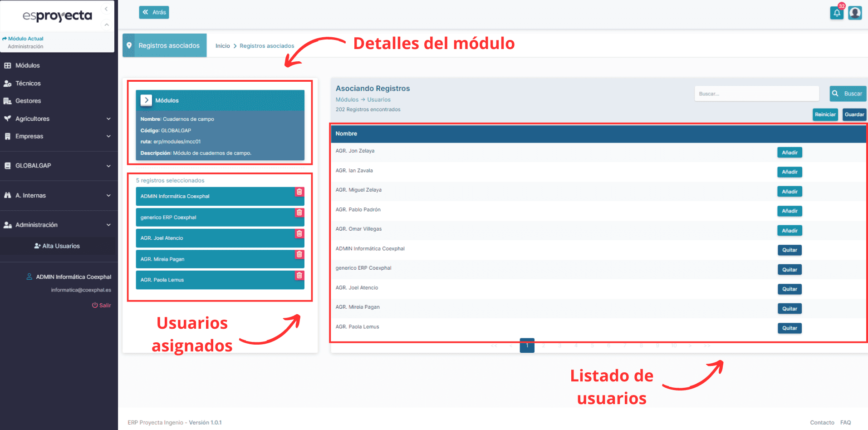Add AGR. Jon Zelaya using Añadir
Viewport: 868px width, 430px height.
[789, 152]
